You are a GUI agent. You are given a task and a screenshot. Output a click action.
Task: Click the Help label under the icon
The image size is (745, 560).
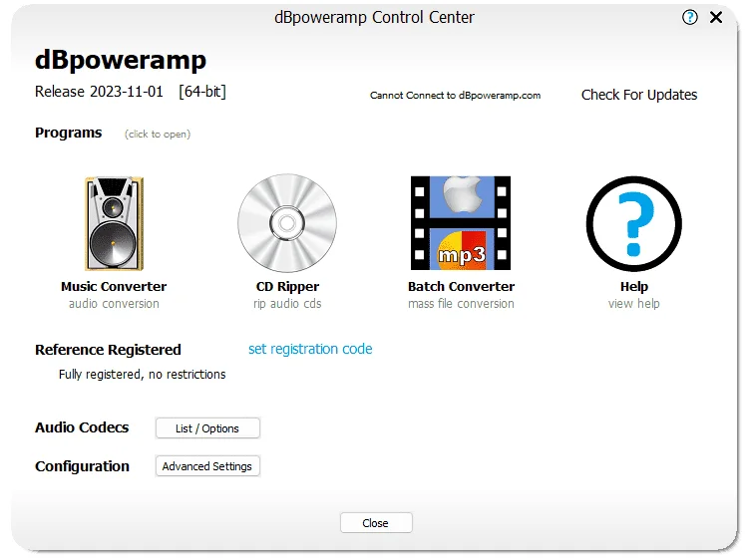[x=634, y=287]
